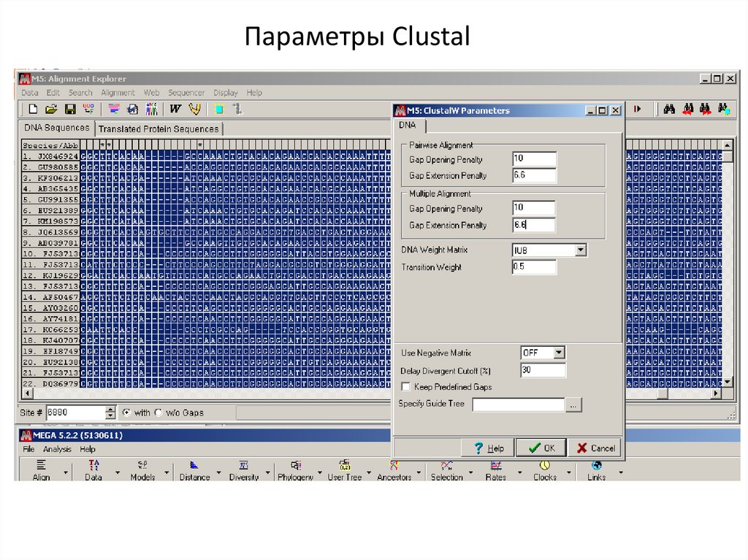Open the Use Negative Matrix dropdown
This screenshot has height=560, width=748.
[559, 353]
